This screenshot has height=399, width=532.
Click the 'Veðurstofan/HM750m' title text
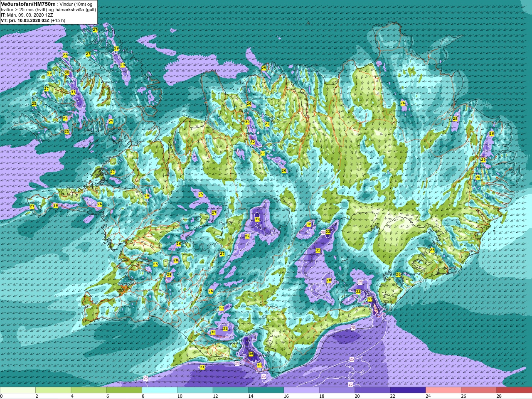pyautogui.click(x=28, y=3)
